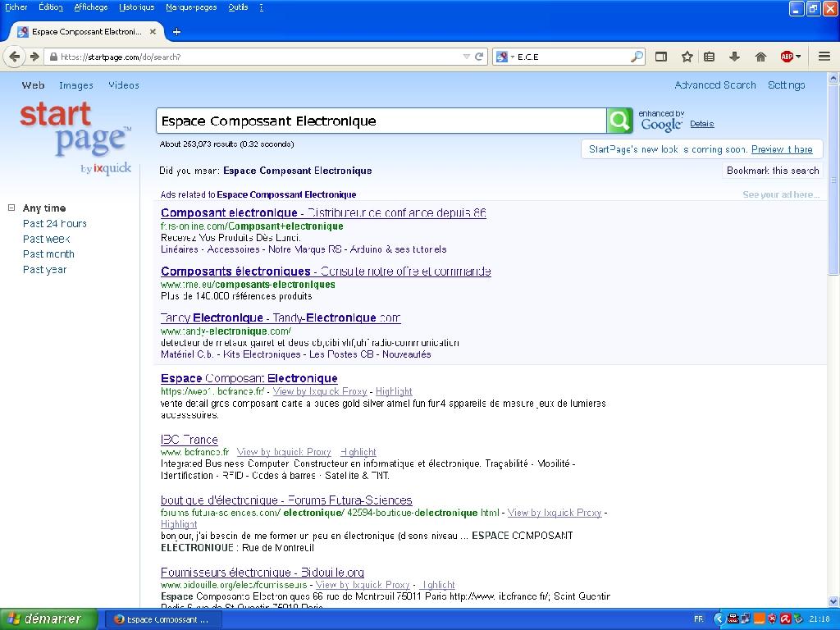Click Highlight for the ibcfrance web1 result
840x630 pixels.
point(394,391)
